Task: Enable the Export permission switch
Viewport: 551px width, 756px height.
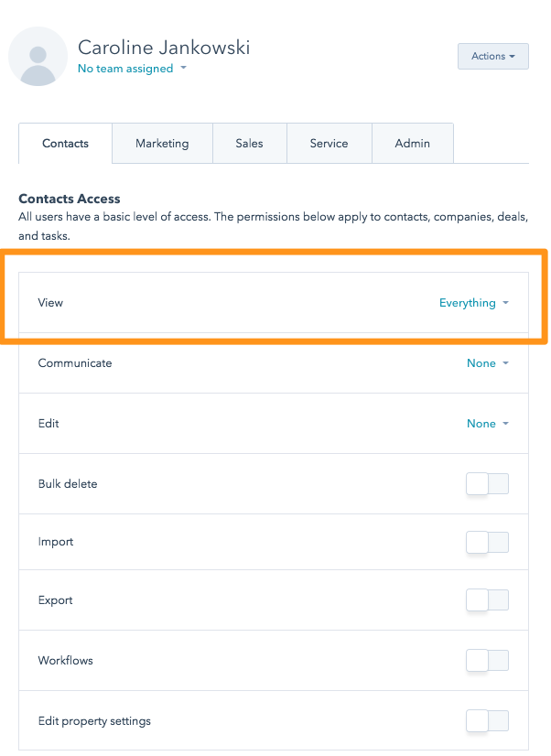Action: (x=487, y=600)
